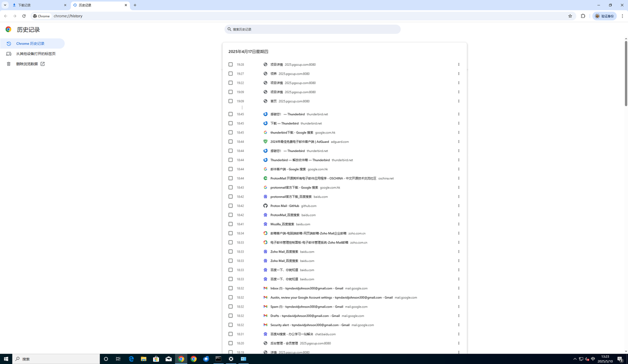
Task: Open 删除浏览数据 in the sidebar
Action: [x=32, y=64]
